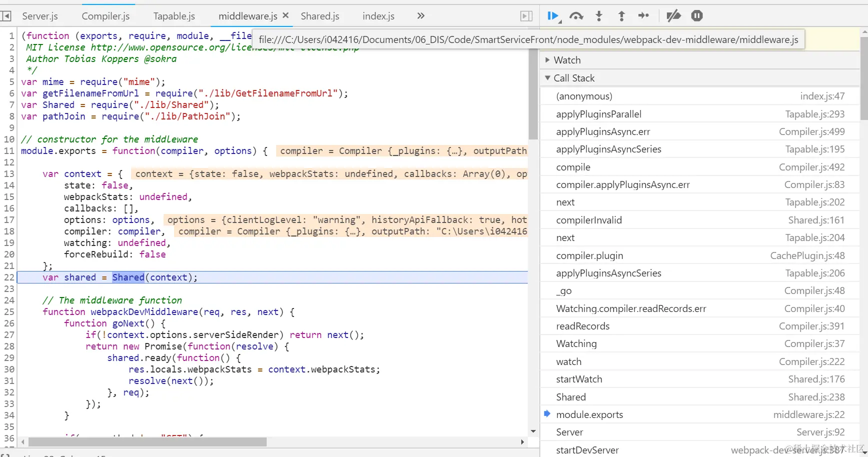Click the Tapable.js:293 source location link

point(814,114)
